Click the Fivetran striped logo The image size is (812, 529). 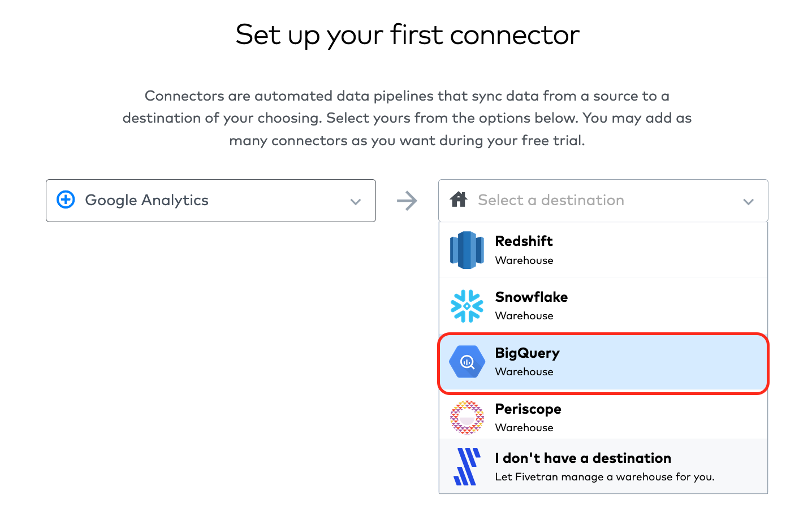[467, 467]
